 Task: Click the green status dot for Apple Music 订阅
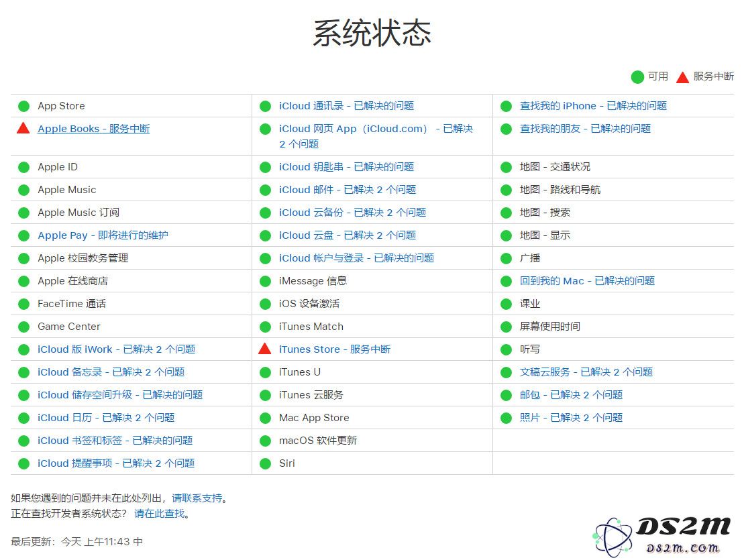click(x=23, y=213)
